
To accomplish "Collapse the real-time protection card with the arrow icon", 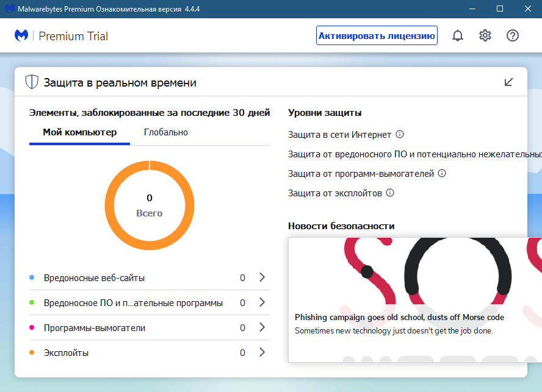I will pyautogui.click(x=508, y=82).
